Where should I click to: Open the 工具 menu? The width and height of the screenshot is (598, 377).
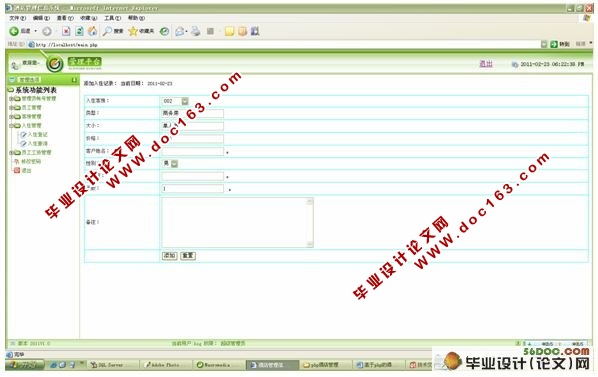click(113, 18)
